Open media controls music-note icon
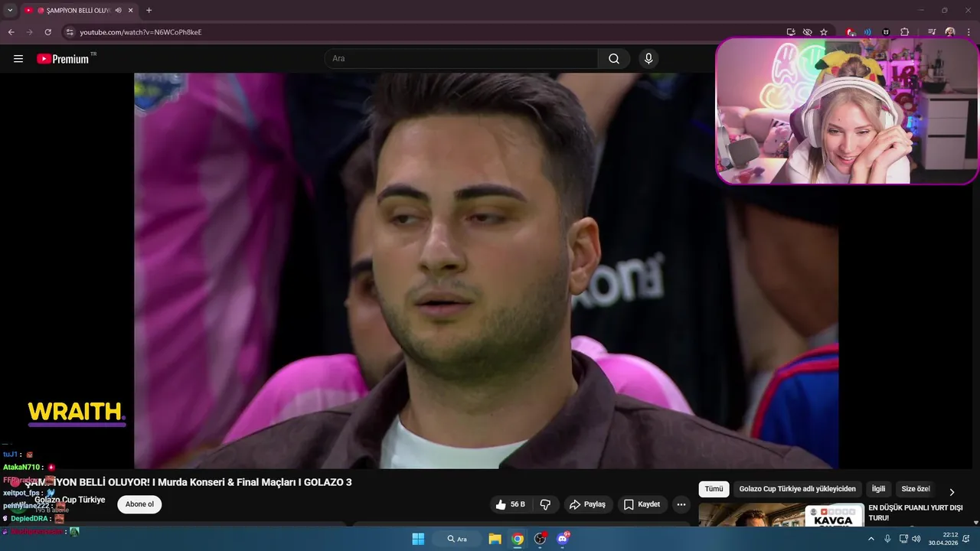Screen dimensions: 980x551 [x=932, y=32]
